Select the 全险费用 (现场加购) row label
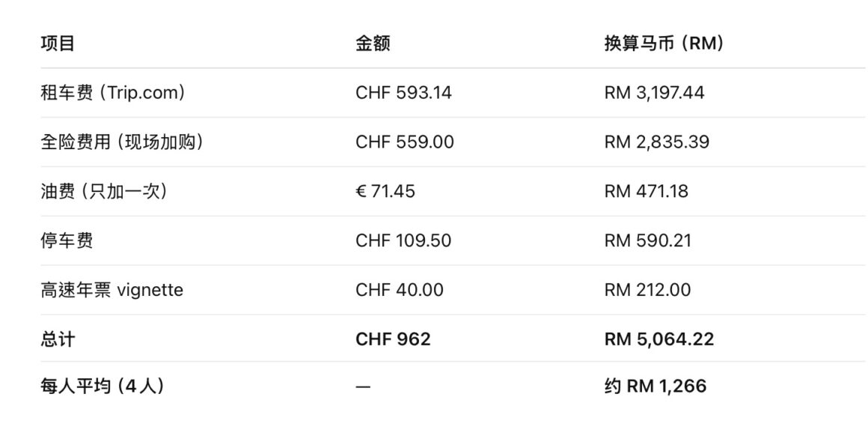 point(122,142)
